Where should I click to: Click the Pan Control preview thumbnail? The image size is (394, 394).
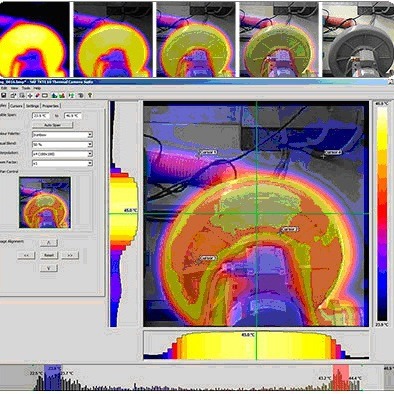45,202
